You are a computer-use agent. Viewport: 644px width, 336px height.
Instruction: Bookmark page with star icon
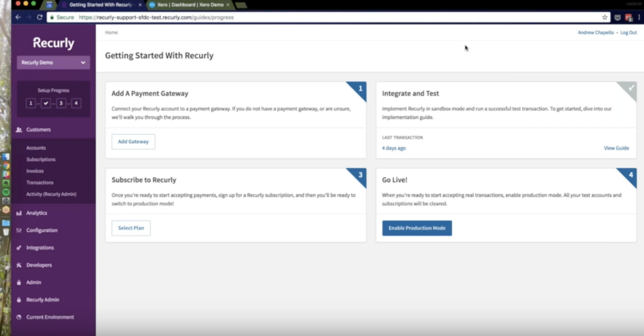click(605, 17)
